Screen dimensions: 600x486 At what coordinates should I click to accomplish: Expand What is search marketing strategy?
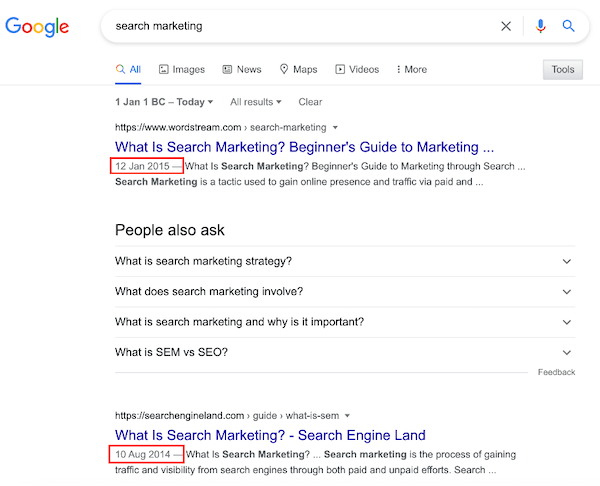coord(345,261)
